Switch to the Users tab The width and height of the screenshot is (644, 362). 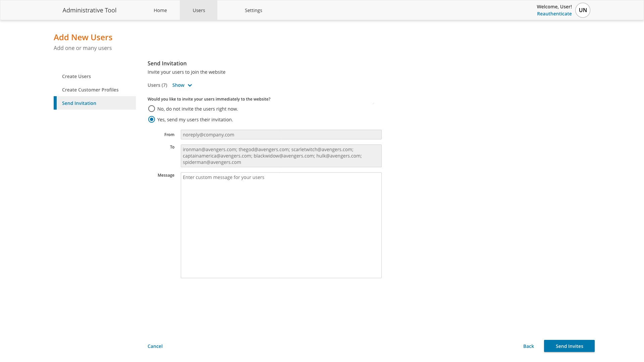pos(199,10)
